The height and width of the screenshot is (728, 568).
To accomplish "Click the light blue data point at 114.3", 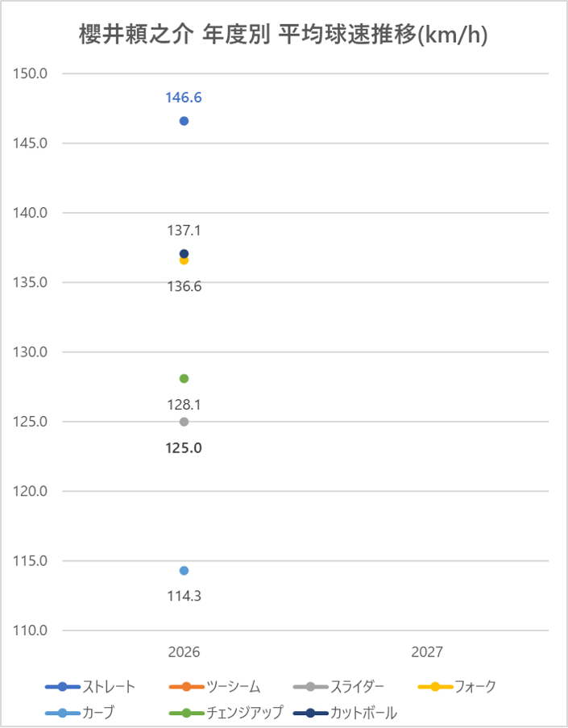I will 184,571.
